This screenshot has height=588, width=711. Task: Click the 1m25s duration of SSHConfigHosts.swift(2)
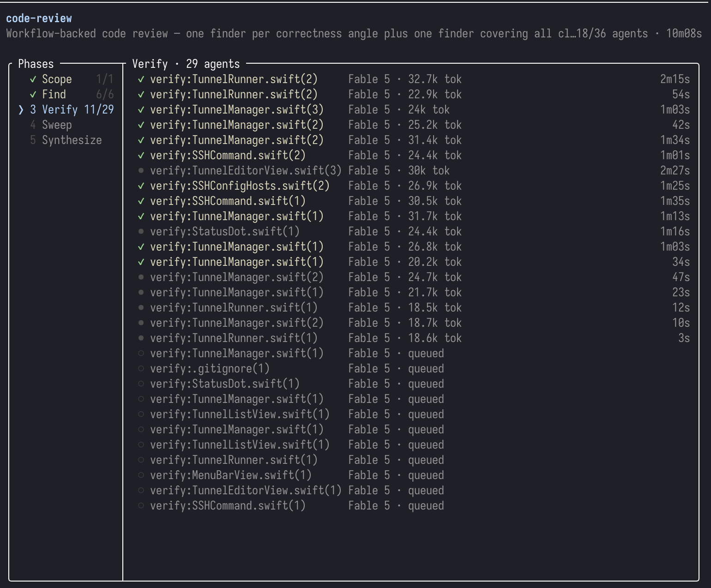point(675,186)
